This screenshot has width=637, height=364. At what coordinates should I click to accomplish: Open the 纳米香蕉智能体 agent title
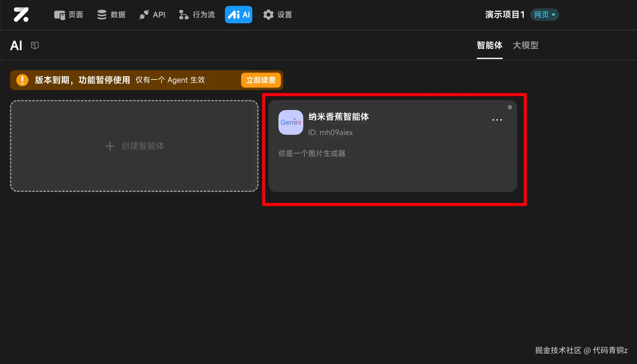click(x=338, y=117)
